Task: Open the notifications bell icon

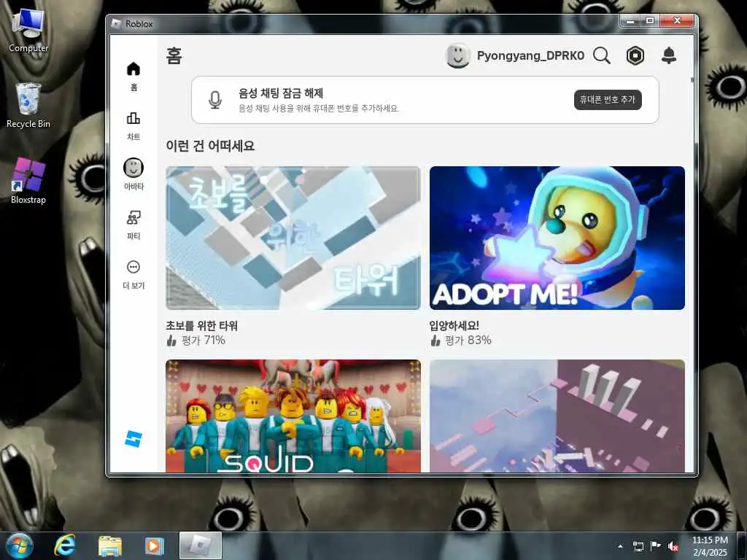Action: click(x=669, y=55)
